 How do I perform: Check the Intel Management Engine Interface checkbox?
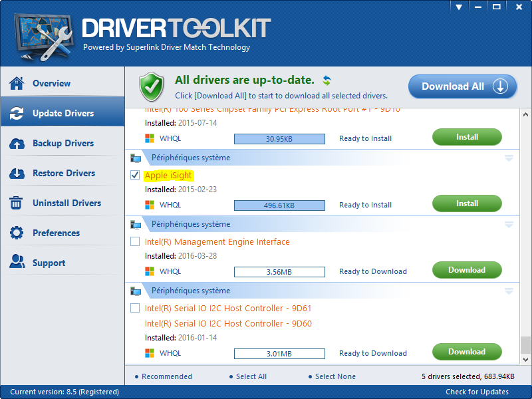(136, 241)
